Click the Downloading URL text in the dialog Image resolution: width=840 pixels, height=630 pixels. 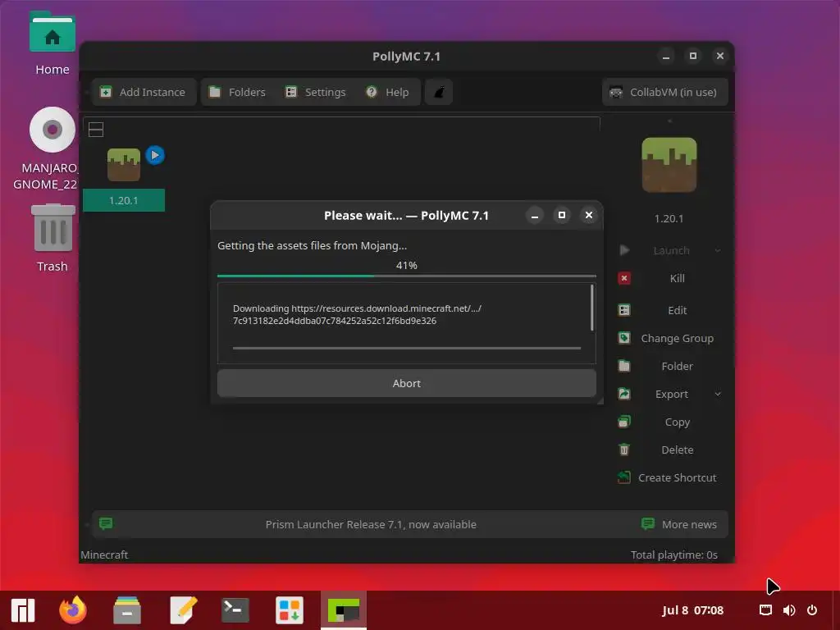(x=357, y=314)
